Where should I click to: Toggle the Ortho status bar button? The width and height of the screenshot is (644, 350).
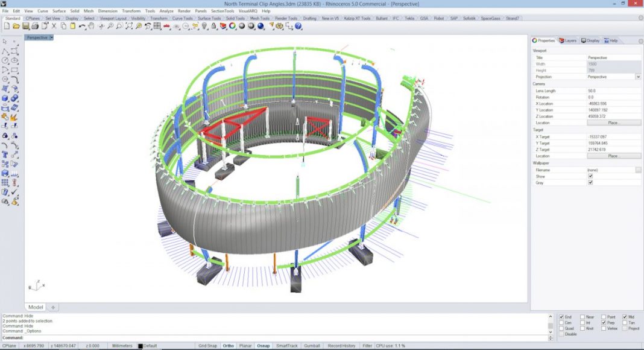(x=229, y=346)
